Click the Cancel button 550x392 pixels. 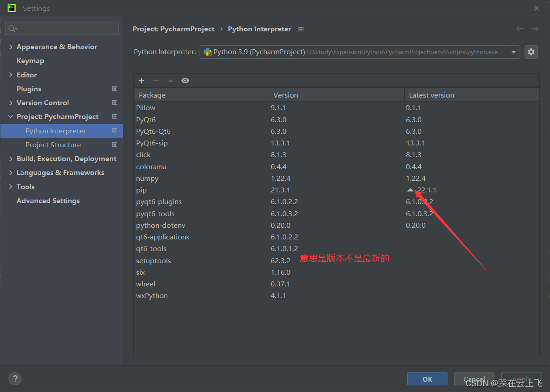tap(474, 379)
